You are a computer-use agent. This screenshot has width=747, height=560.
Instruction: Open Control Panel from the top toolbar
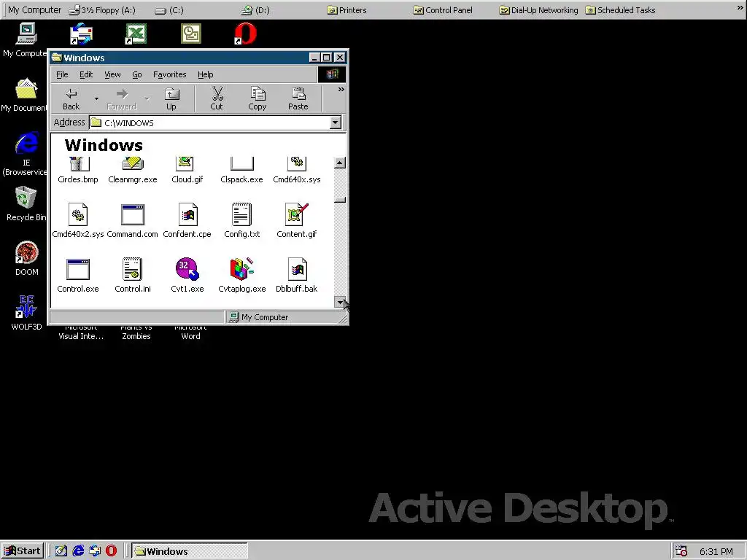click(443, 10)
